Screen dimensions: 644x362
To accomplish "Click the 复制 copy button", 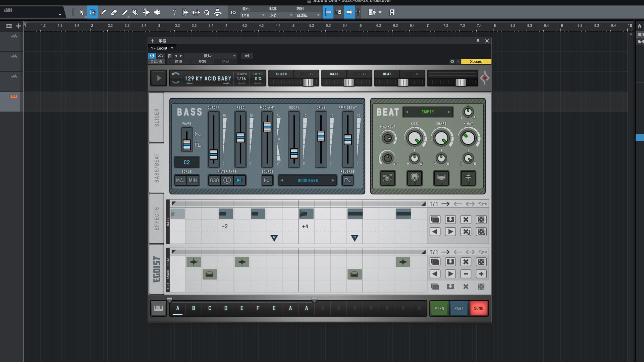I will coord(202,61).
